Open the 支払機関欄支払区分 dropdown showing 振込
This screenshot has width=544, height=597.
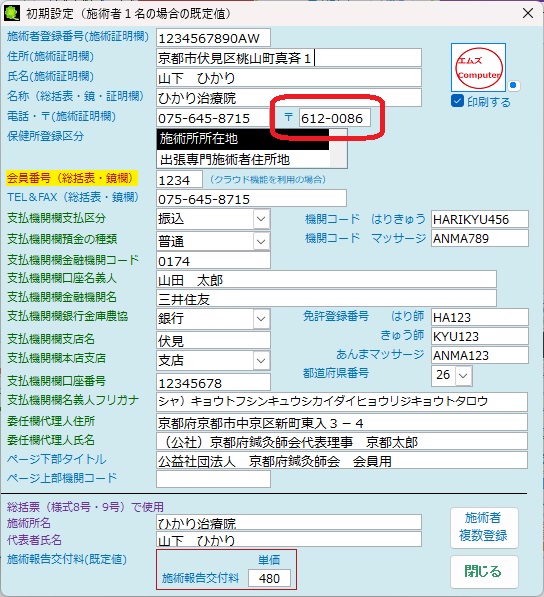point(213,219)
